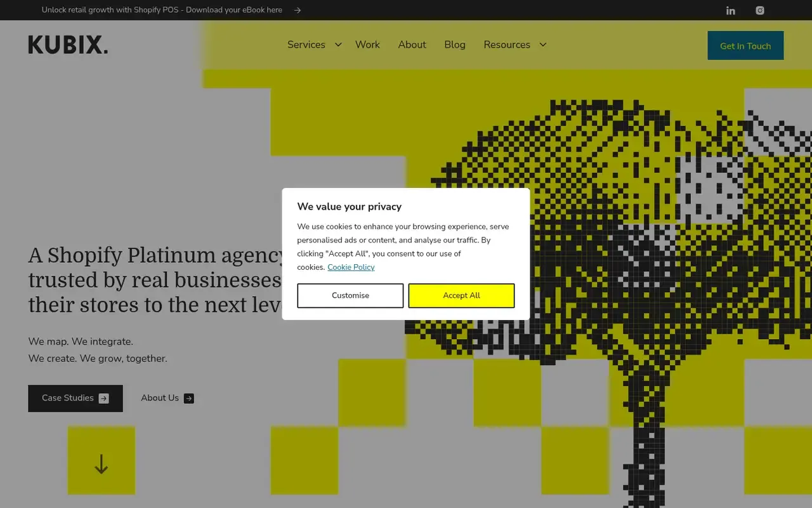Expand the Resources menu chevron

542,44
